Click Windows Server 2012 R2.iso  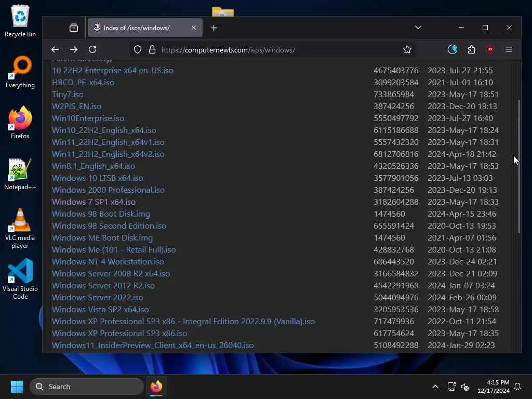point(103,286)
